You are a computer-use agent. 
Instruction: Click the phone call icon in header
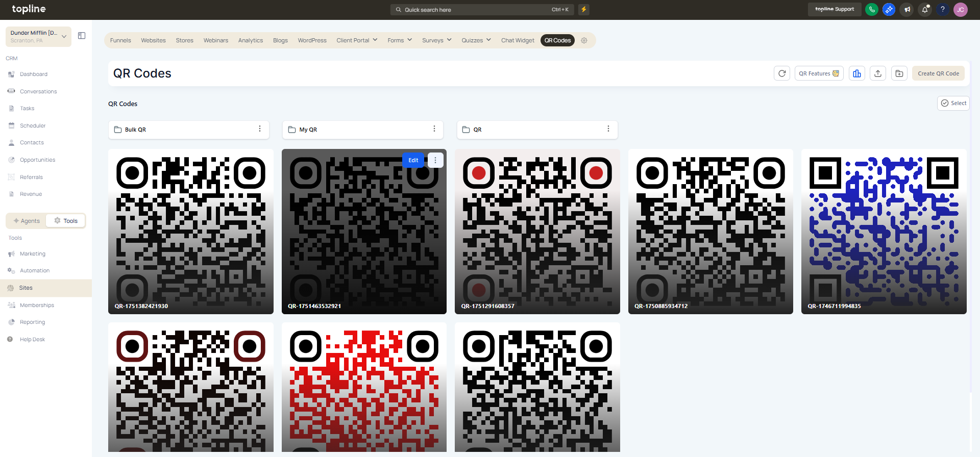tap(872, 9)
